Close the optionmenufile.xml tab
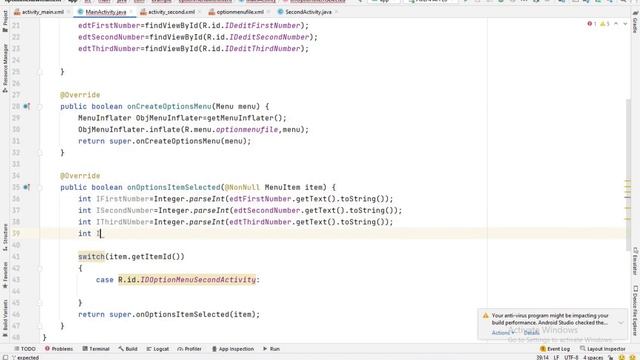Screen dimensions: 640x360 click(x=268, y=12)
